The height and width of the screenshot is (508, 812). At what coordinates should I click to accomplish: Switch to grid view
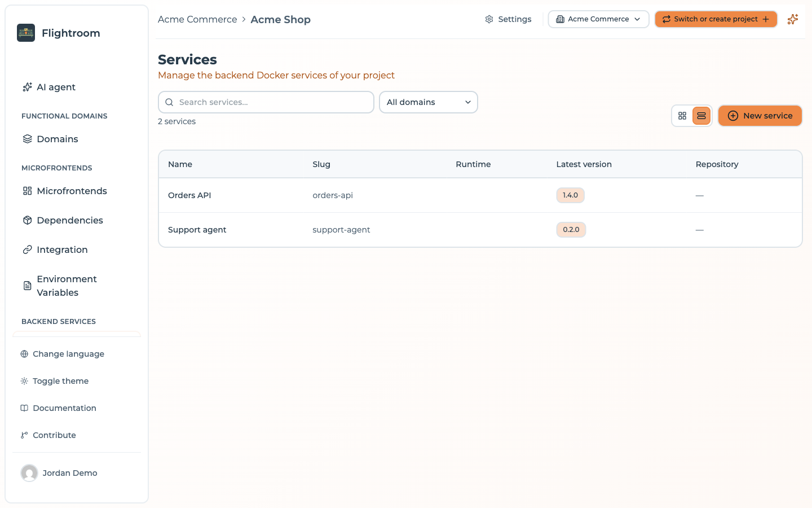(682, 116)
